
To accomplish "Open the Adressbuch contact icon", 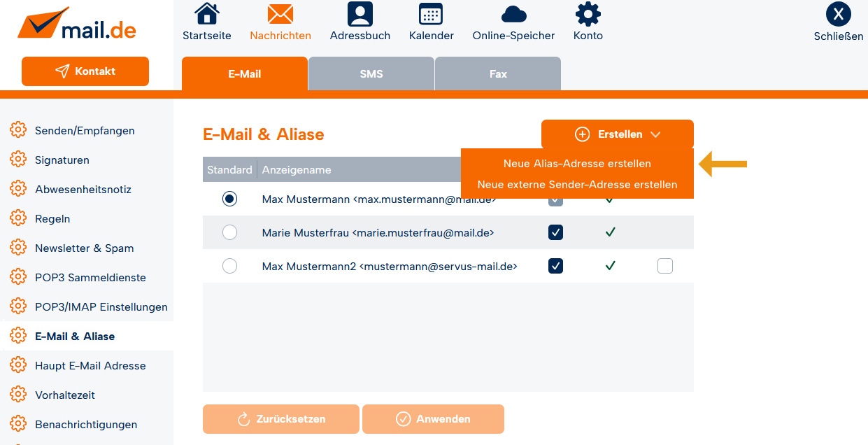I will 360,15.
